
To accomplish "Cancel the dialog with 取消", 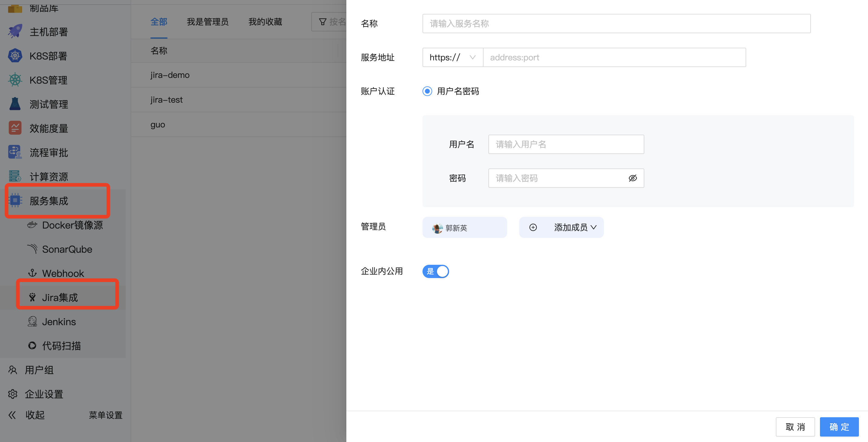I will tap(795, 427).
